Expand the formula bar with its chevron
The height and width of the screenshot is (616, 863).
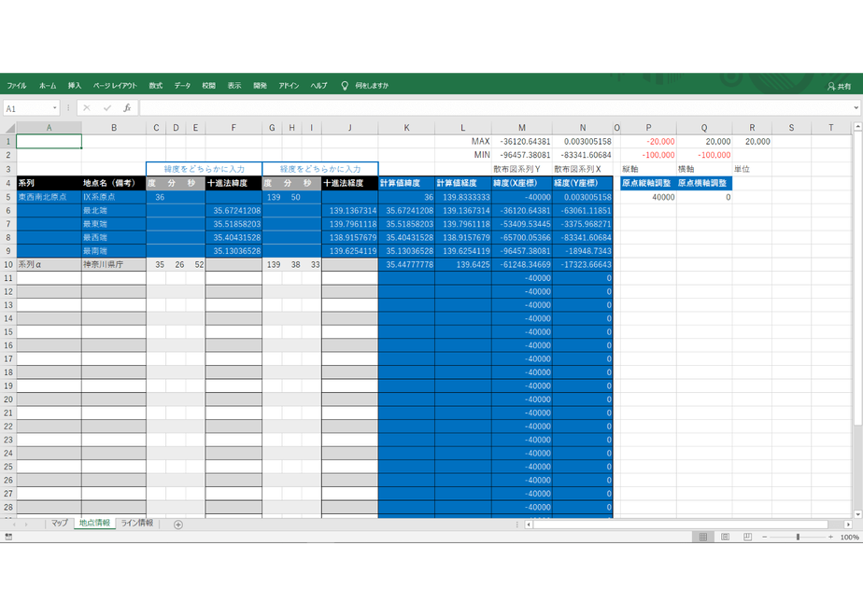pos(856,108)
